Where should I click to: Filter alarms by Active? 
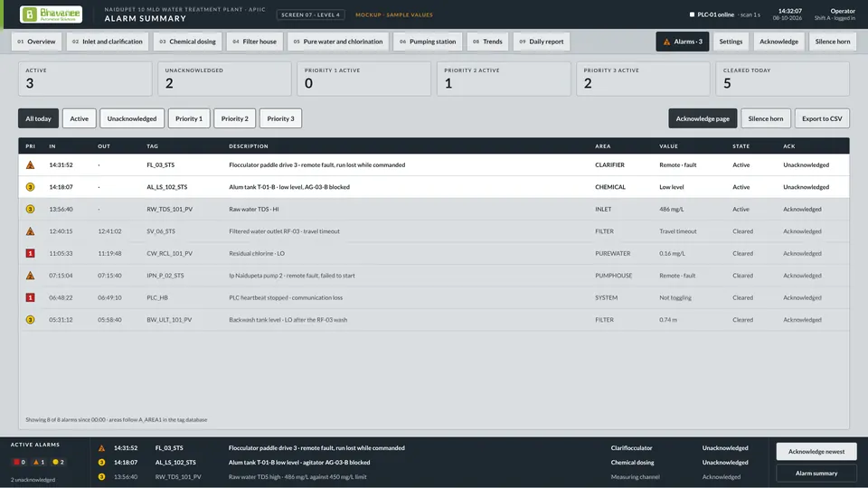click(x=80, y=118)
